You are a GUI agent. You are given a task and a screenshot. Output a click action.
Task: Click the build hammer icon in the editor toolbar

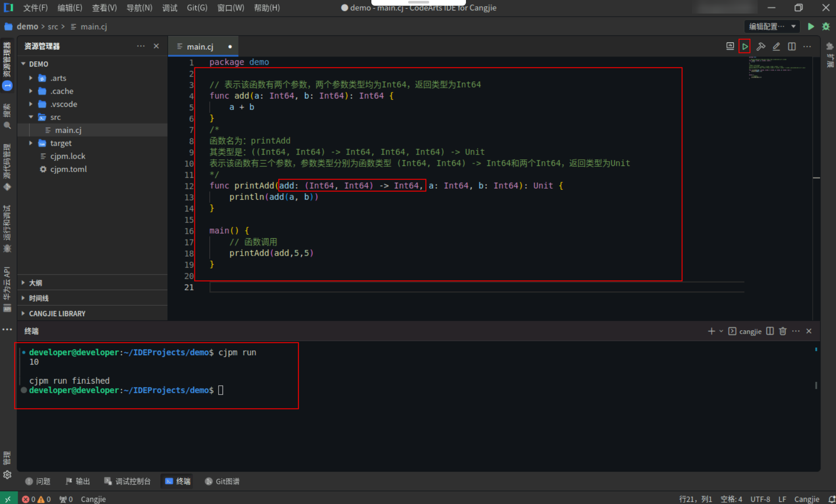761,46
